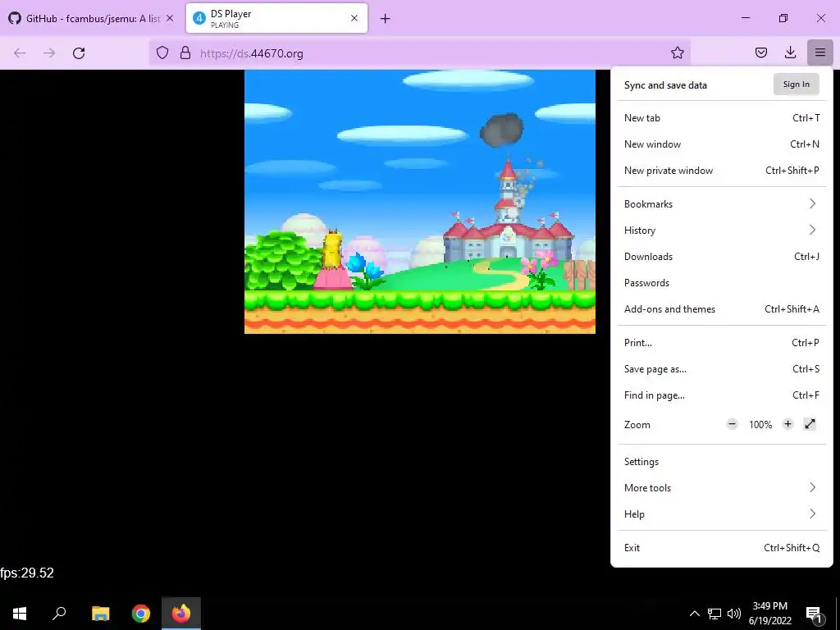
Task: Close the GitHub jsemu tab
Action: 170,18
